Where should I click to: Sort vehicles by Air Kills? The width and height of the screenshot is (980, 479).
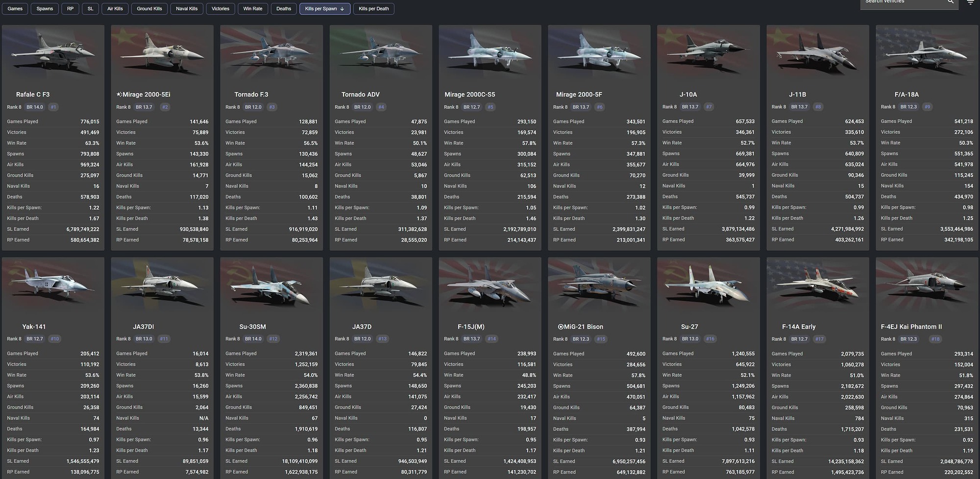pos(115,8)
